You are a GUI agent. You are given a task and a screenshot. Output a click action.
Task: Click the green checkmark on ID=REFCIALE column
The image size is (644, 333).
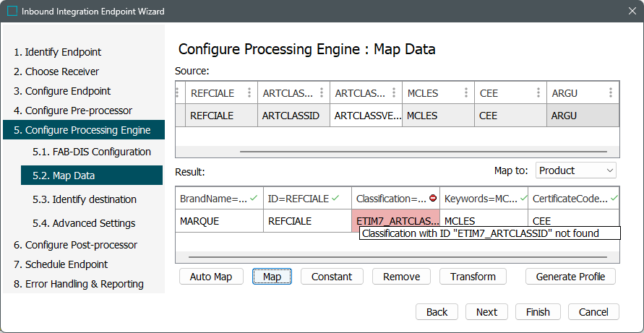pos(336,198)
